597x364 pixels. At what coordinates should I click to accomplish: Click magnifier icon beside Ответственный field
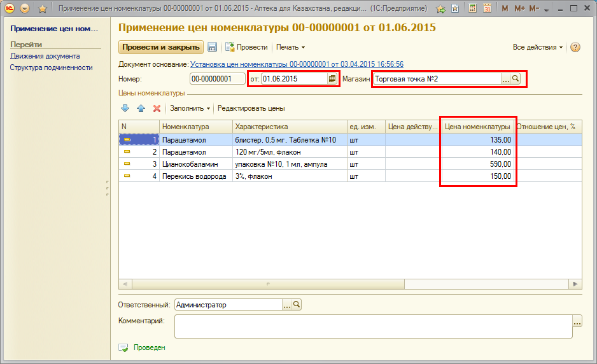[297, 305]
